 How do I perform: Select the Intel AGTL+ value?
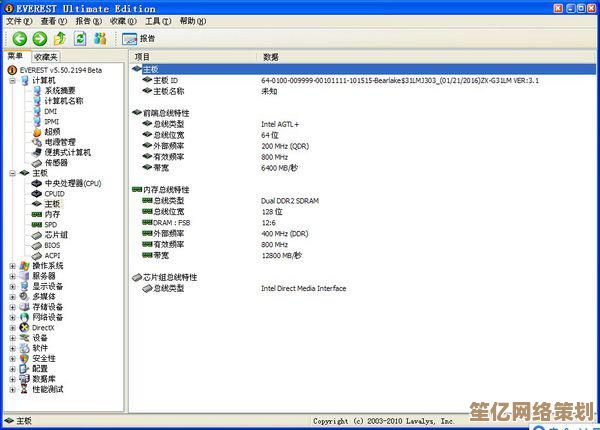coord(280,124)
